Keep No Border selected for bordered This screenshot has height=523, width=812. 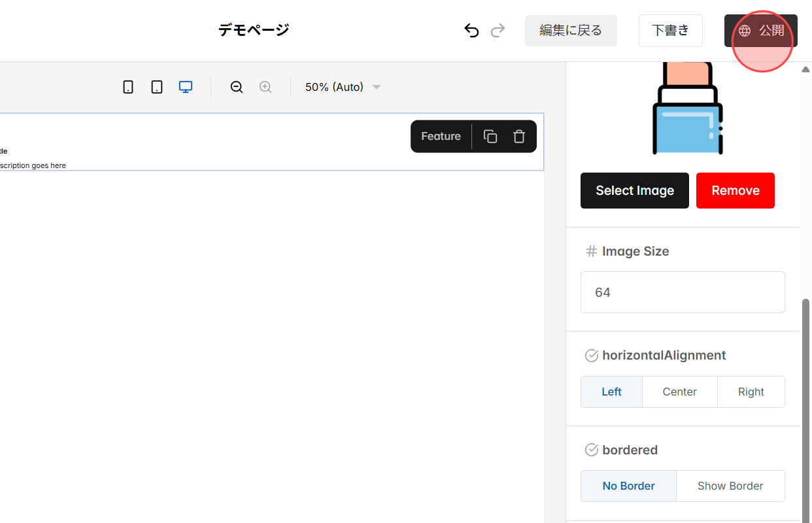(628, 486)
